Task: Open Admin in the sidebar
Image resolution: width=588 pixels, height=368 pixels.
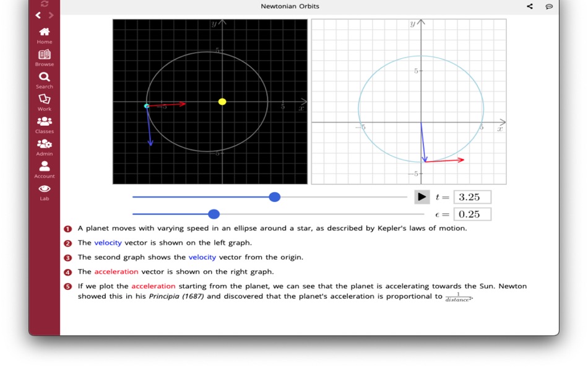Action: tap(44, 147)
